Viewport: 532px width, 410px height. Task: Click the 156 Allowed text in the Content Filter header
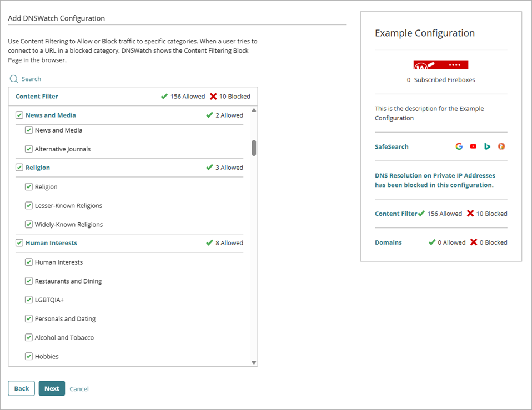[188, 97]
